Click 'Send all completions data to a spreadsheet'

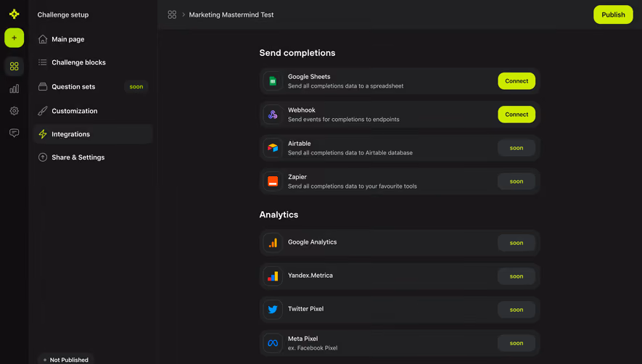click(x=345, y=86)
